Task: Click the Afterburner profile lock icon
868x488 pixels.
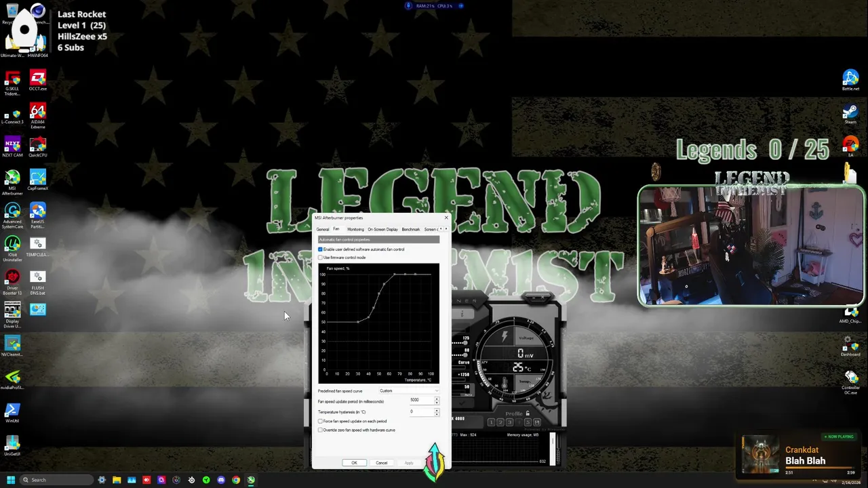Action: [x=528, y=413]
